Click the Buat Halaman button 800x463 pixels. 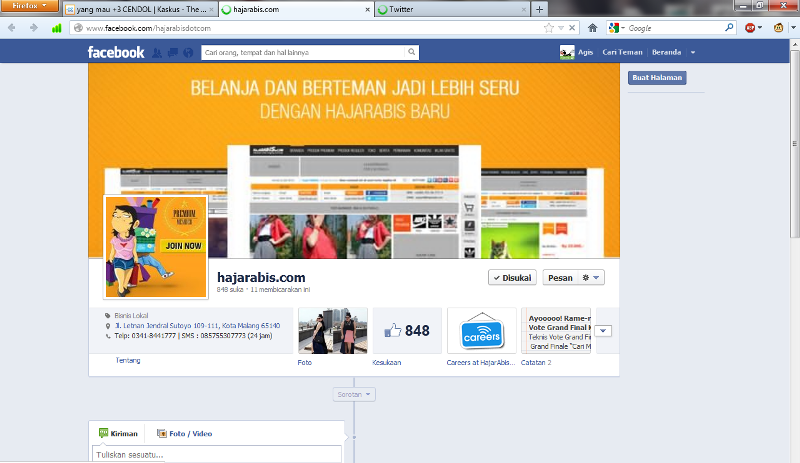point(657,78)
